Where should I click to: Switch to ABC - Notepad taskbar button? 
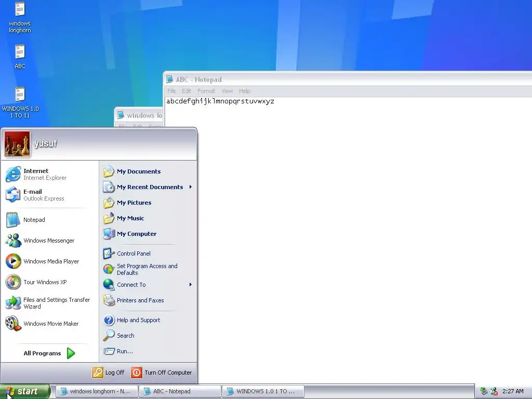(180, 391)
